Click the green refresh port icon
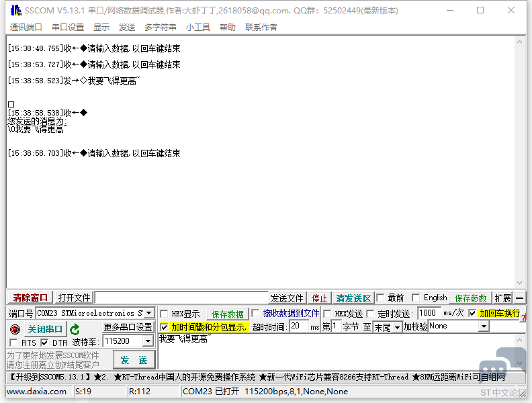This screenshot has width=532, height=403. [75, 328]
